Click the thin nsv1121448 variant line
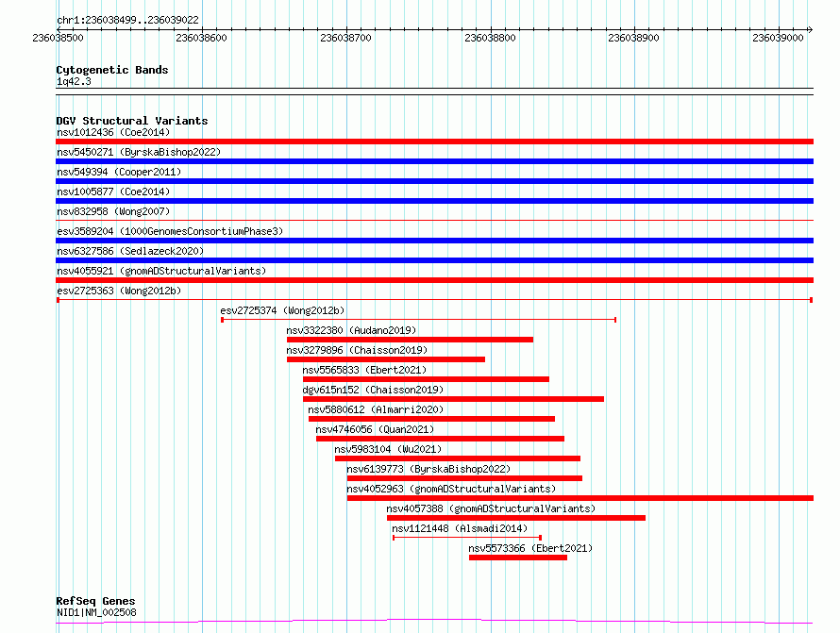The image size is (840, 633). pos(467,538)
